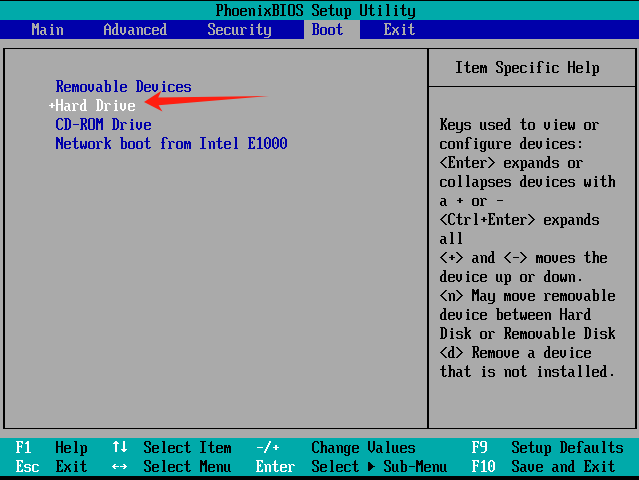Go to the Security tab
Viewport: 639px width, 480px height.
coord(239,29)
